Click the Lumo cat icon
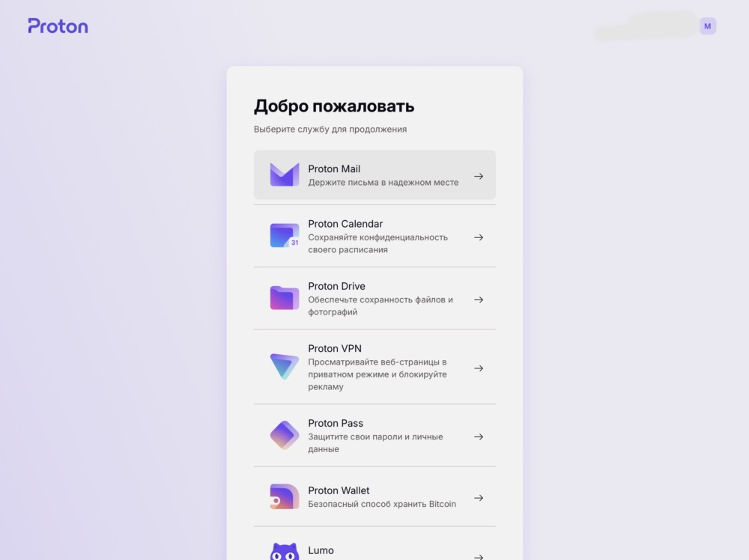The image size is (749, 560). point(285,552)
